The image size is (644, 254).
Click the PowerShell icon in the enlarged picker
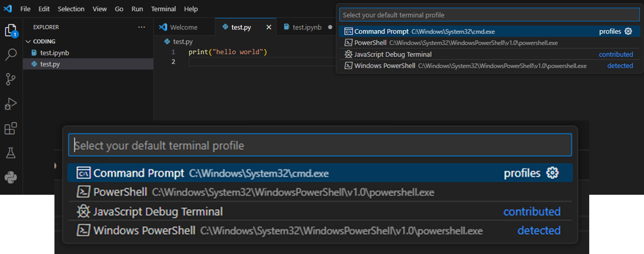pyautogui.click(x=83, y=192)
